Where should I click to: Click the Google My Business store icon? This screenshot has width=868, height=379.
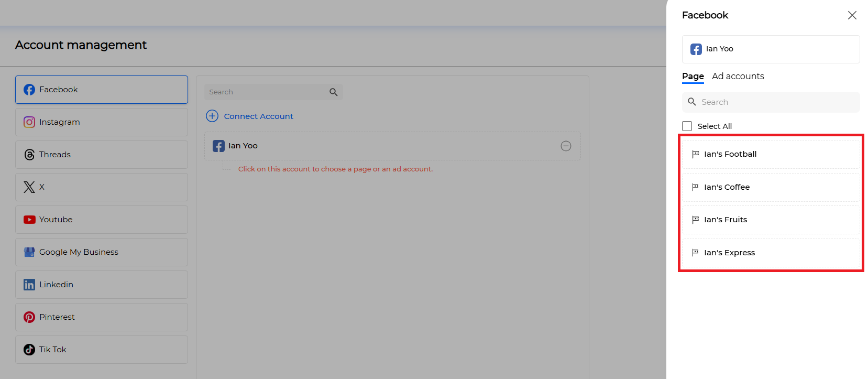(x=29, y=252)
